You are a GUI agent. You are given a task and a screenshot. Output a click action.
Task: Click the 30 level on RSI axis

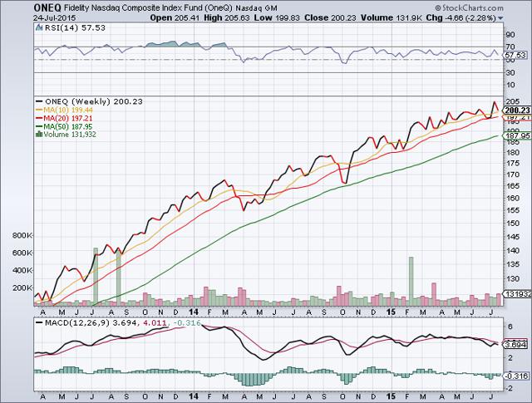click(x=510, y=72)
